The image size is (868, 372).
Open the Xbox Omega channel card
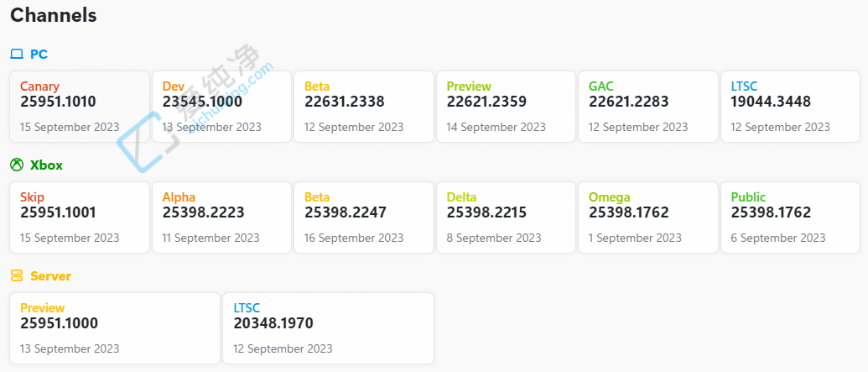[x=647, y=217]
